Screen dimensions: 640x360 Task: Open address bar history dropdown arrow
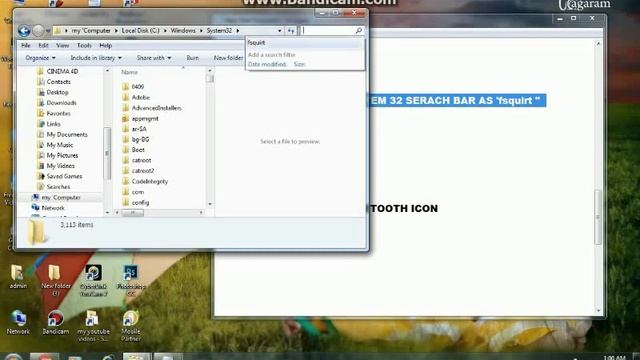point(280,31)
